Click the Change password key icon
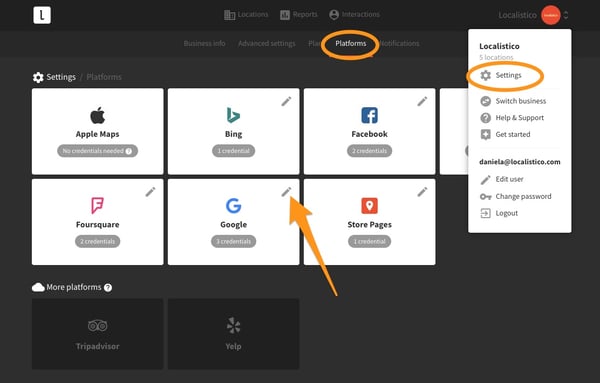600x383 pixels. [486, 197]
